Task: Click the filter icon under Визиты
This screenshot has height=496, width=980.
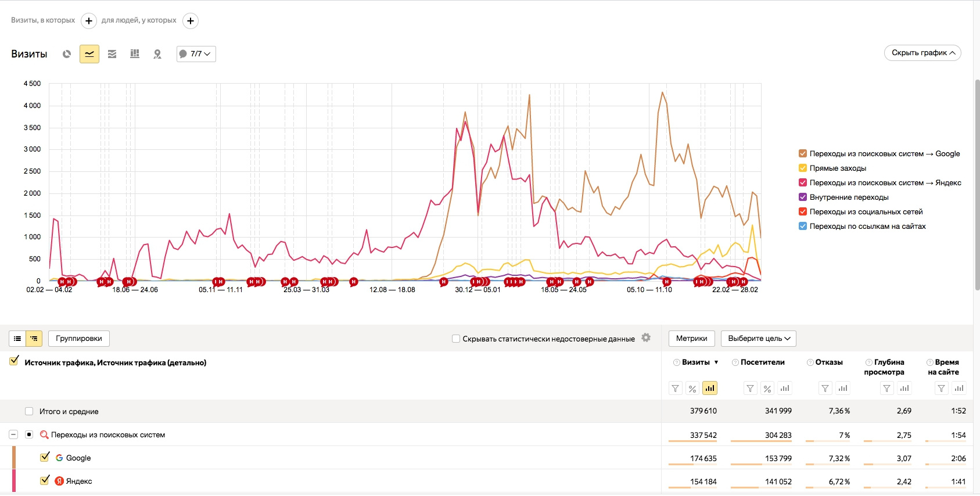Action: pos(675,389)
